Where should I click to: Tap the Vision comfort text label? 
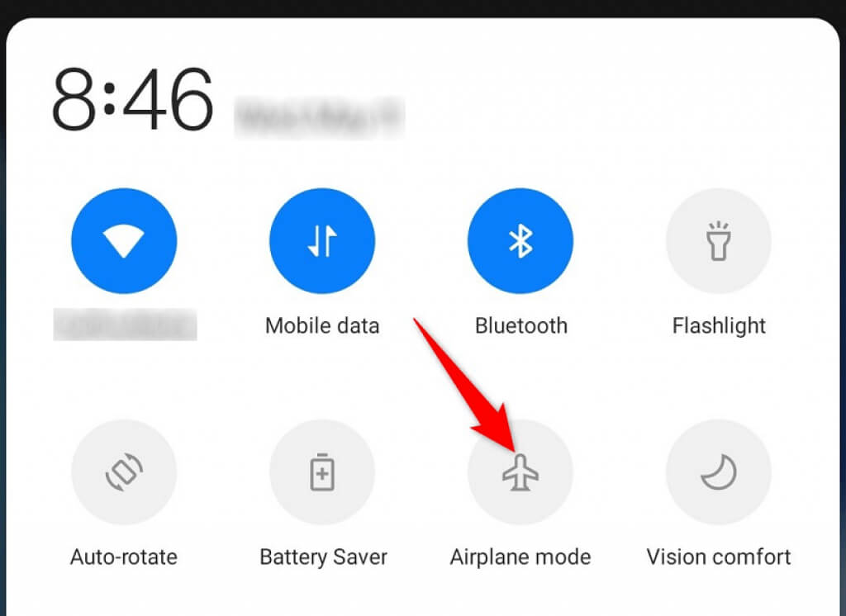pyautogui.click(x=719, y=557)
